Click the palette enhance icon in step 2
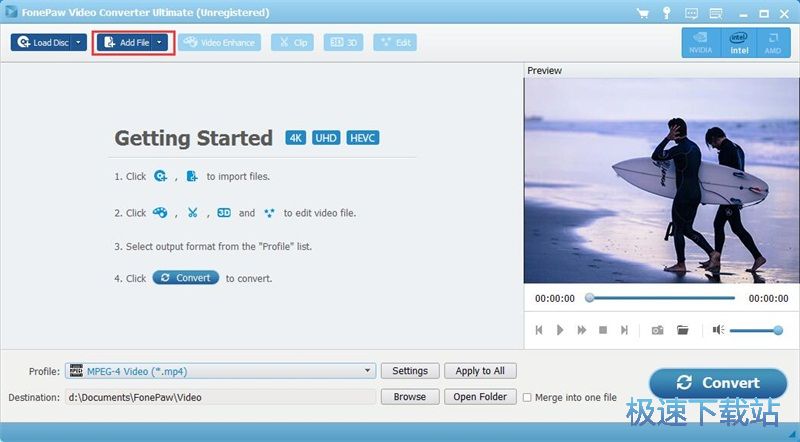This screenshot has height=442, width=800. pyautogui.click(x=160, y=213)
